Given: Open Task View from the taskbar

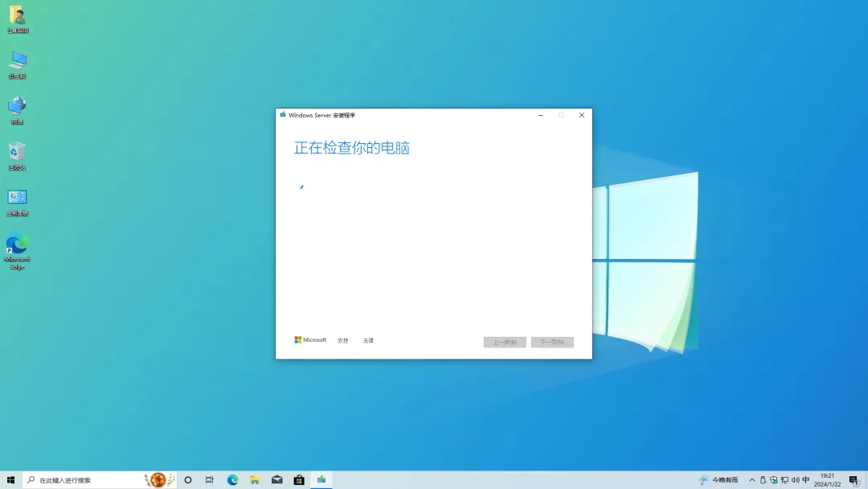Looking at the screenshot, I should pyautogui.click(x=210, y=479).
